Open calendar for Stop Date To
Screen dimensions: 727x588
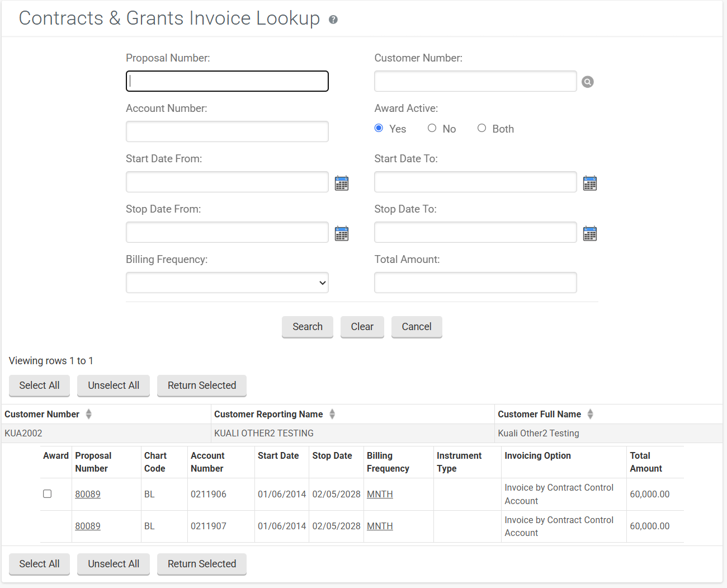pyautogui.click(x=590, y=233)
